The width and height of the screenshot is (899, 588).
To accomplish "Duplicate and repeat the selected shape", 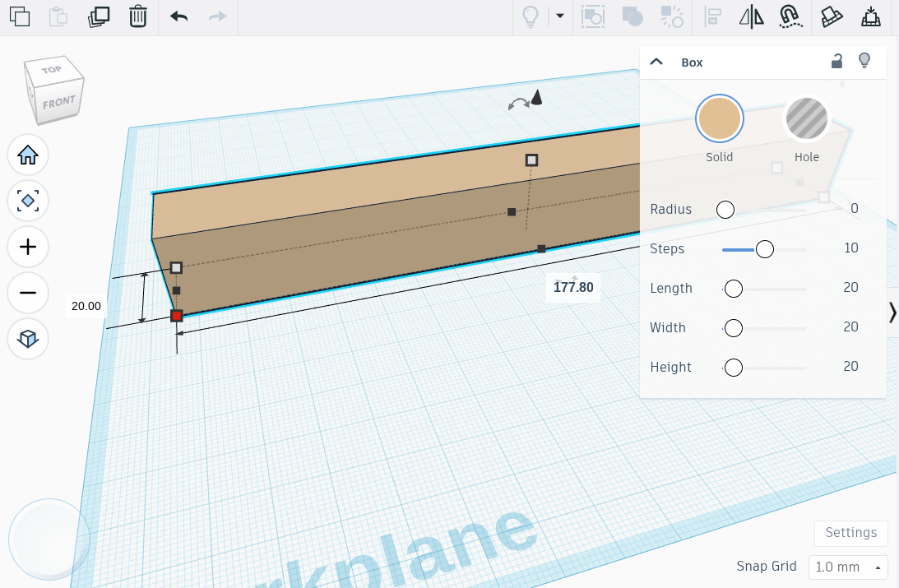I will coord(99,16).
